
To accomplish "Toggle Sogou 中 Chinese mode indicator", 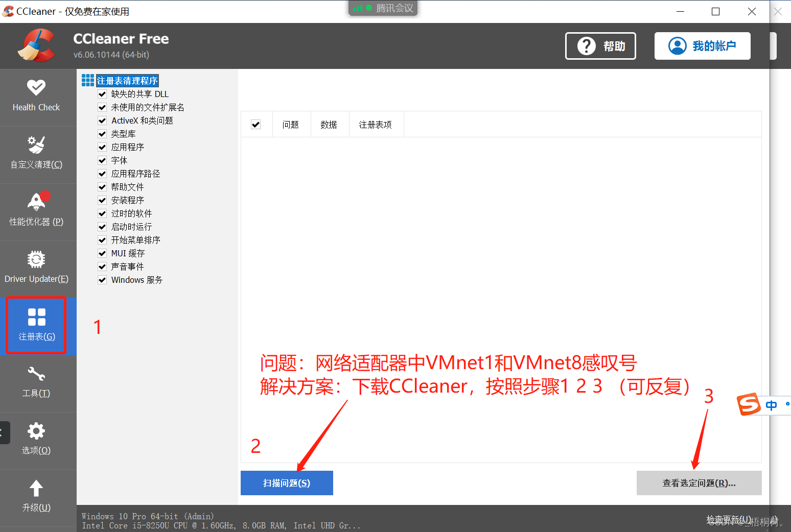I will [x=771, y=405].
